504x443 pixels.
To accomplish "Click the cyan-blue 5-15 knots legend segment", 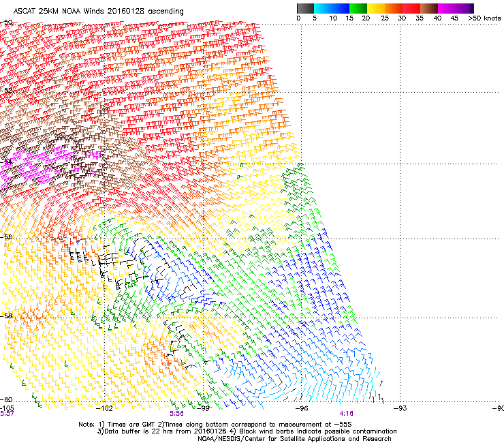I will click(332, 8).
